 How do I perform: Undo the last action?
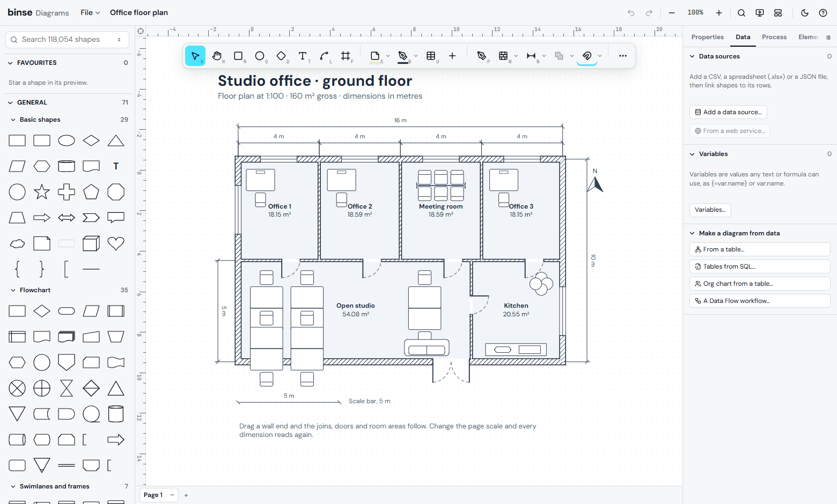[631, 13]
